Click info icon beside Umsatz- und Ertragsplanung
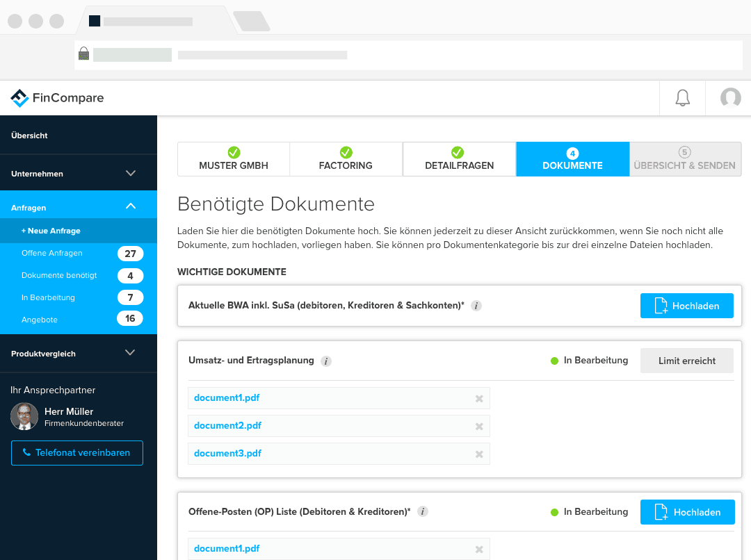Screen dimensions: 751x560 click(x=326, y=361)
